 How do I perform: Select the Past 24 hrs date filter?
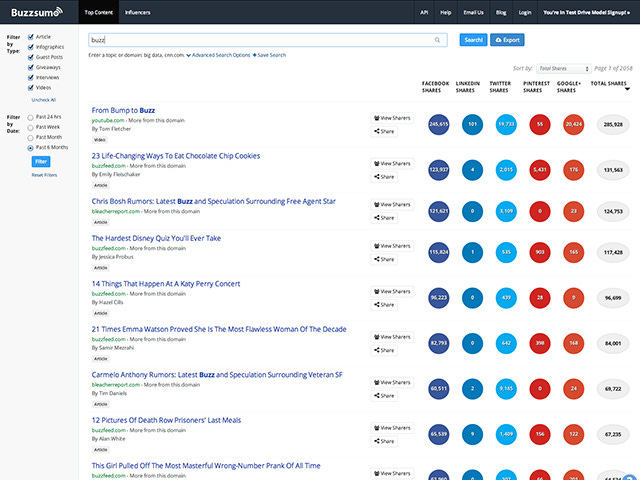click(x=30, y=118)
